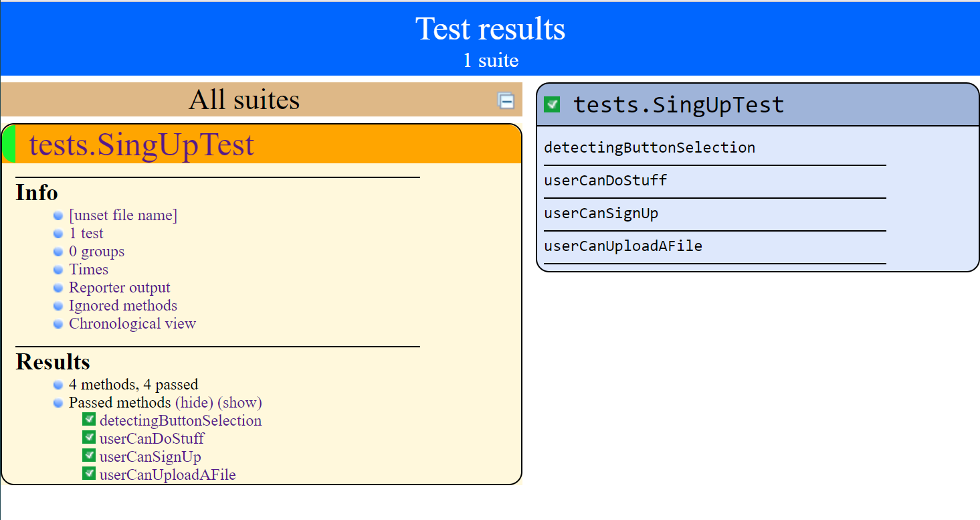Viewport: 980px width, 520px height.
Task: Jump to detectingButtonSelection passed method link
Action: 181,421
